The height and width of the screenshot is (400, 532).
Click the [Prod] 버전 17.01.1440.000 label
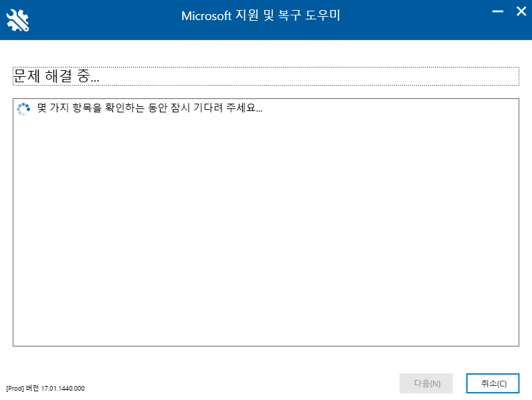pyautogui.click(x=46, y=388)
